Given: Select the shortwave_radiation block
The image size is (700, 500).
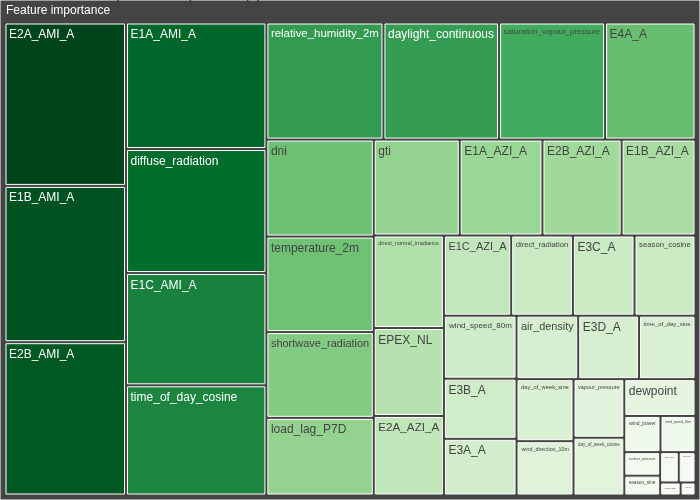Looking at the screenshot, I should pyautogui.click(x=320, y=375).
